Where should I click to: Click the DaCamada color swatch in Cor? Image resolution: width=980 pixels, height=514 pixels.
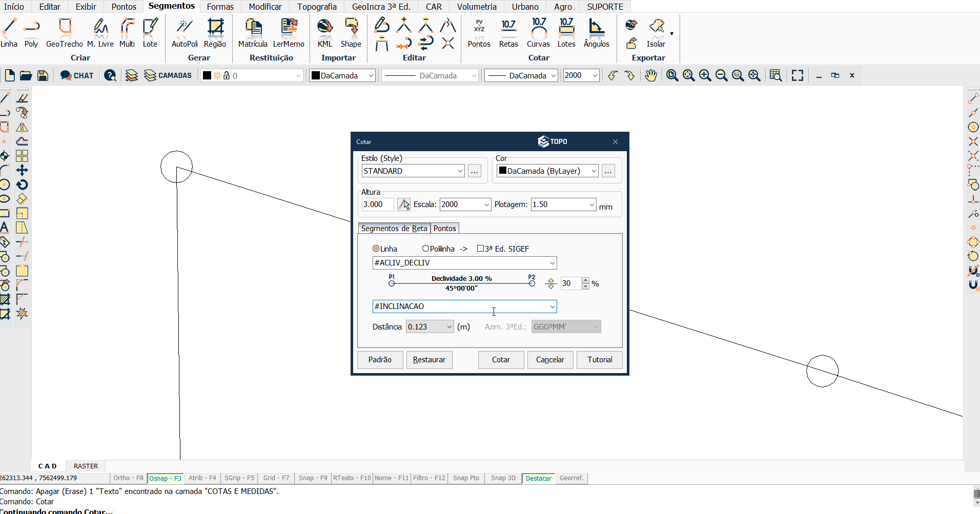(503, 171)
